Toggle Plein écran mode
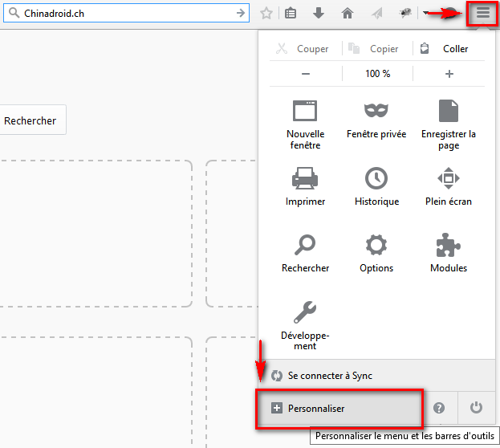This screenshot has height=448, width=500. (449, 186)
